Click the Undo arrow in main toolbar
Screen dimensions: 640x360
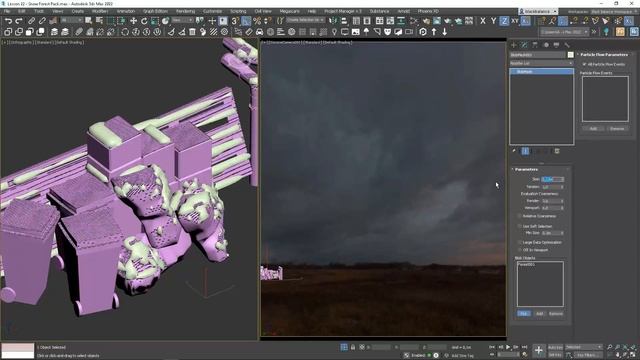point(8,20)
